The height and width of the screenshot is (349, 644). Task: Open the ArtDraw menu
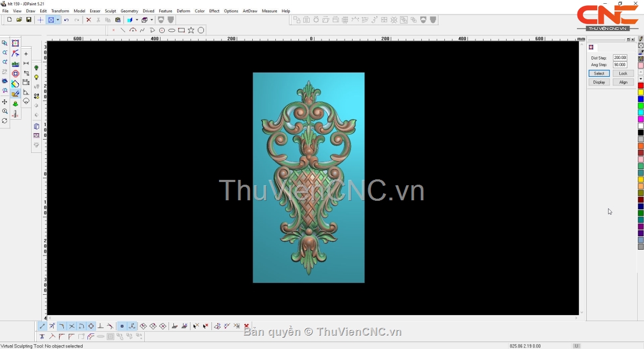click(250, 11)
